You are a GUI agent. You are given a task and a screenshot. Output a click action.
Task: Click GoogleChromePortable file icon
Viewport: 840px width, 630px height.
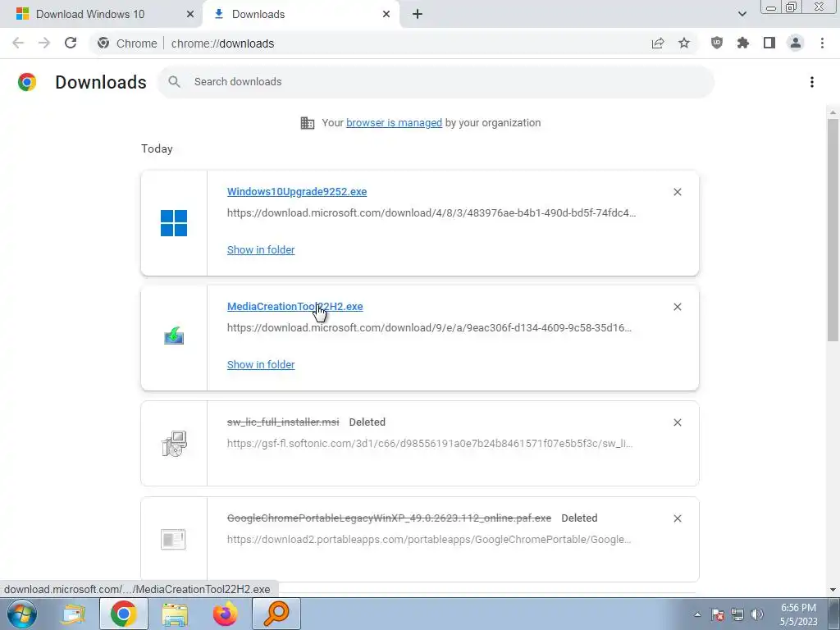pyautogui.click(x=174, y=539)
